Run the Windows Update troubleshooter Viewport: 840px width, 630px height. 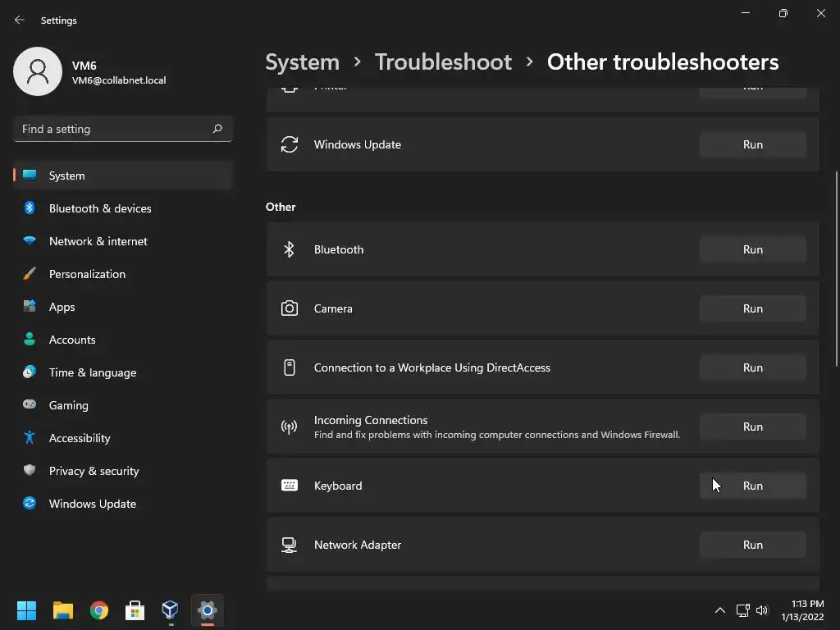[753, 144]
